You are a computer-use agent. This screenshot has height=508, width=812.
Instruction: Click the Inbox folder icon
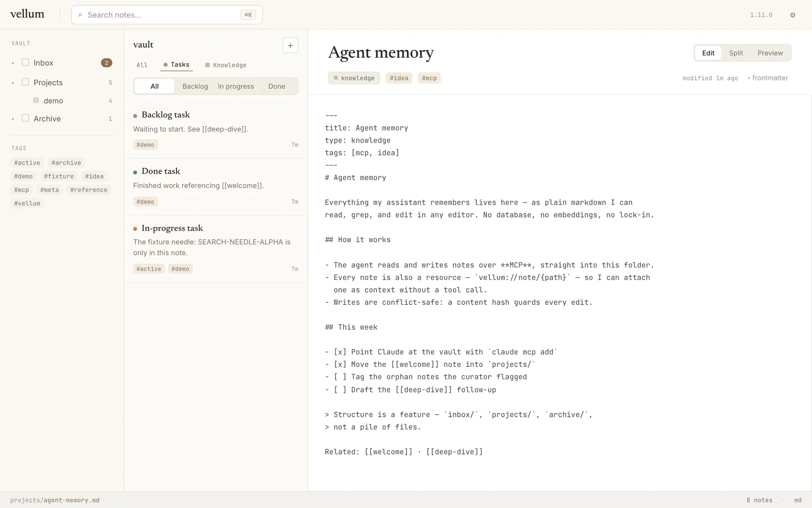click(25, 62)
